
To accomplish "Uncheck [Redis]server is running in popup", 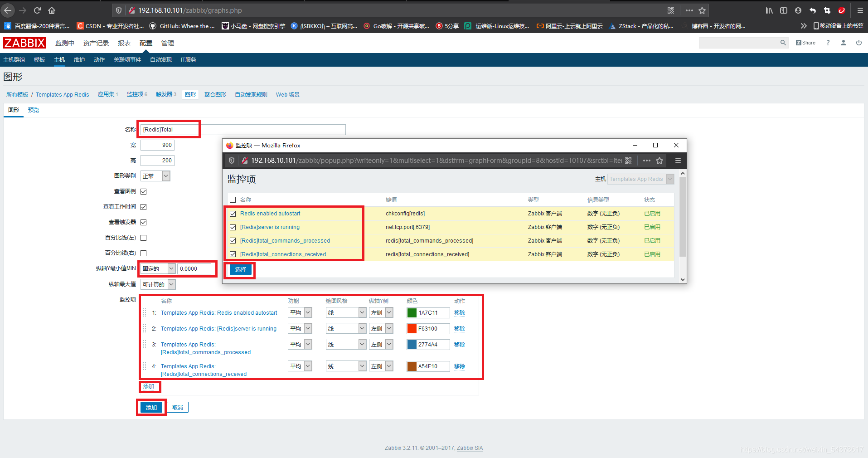I will pyautogui.click(x=233, y=227).
